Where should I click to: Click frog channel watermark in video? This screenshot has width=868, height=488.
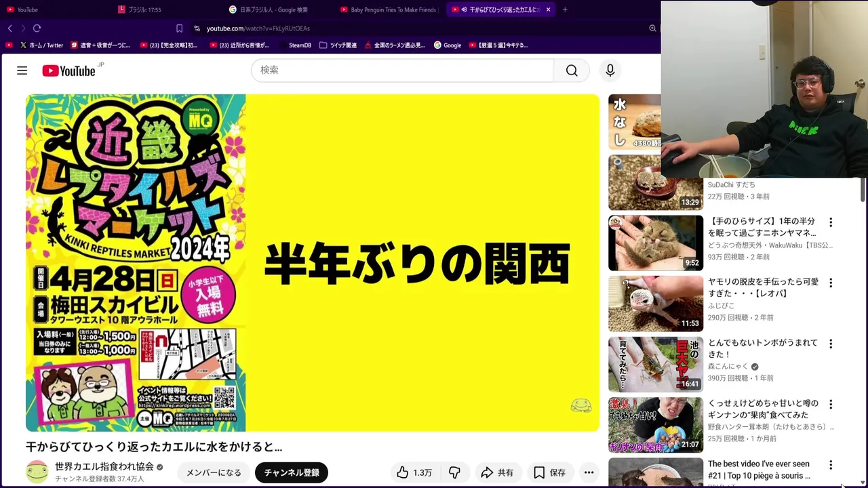tap(581, 405)
